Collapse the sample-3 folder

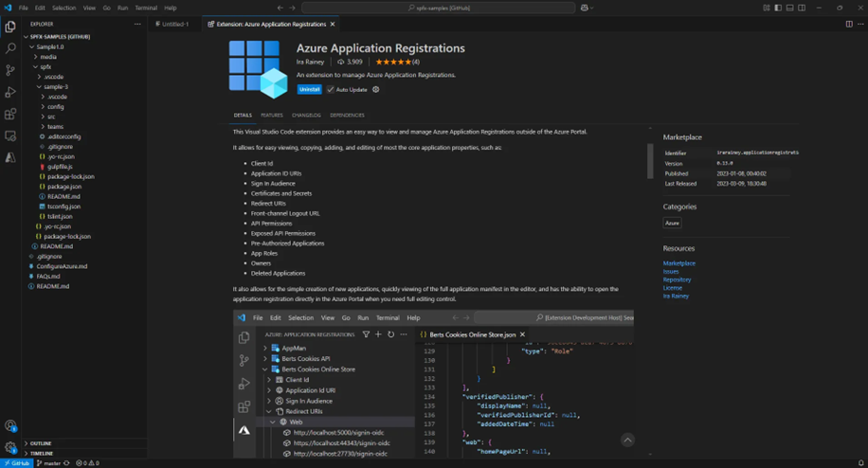[x=56, y=86]
